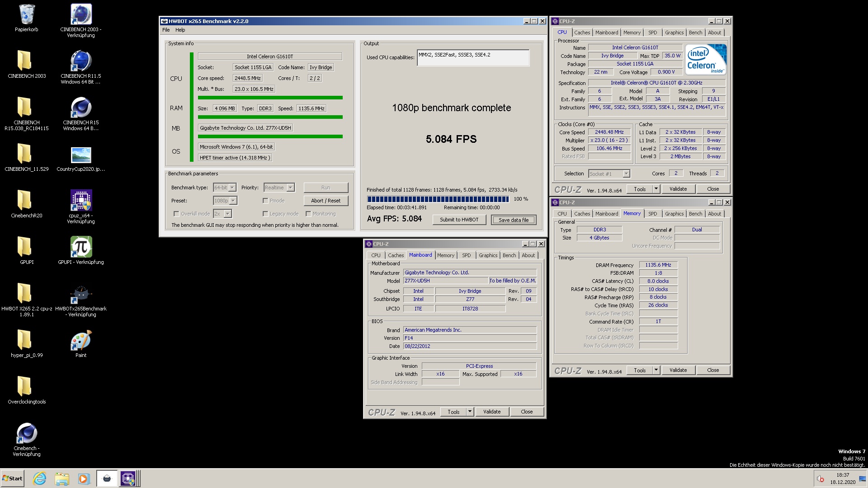
Task: Open the Benchmark type 64-bit dropdown
Action: 232,188
